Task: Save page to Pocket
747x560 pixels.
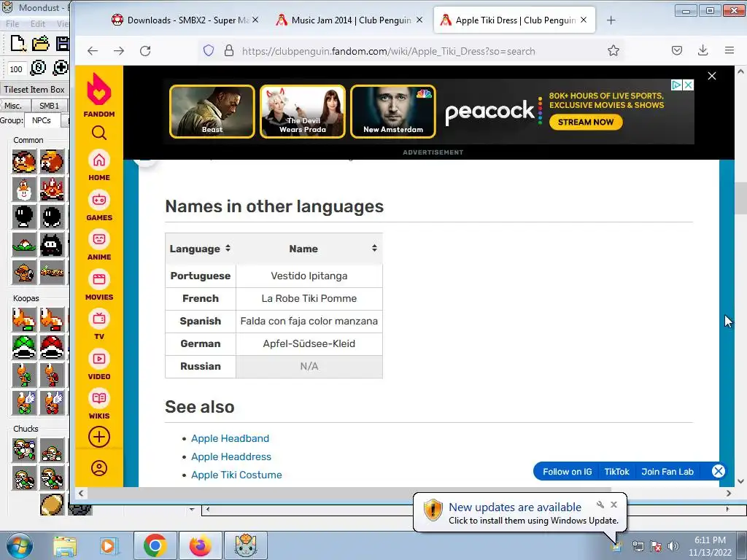Action: (x=676, y=50)
